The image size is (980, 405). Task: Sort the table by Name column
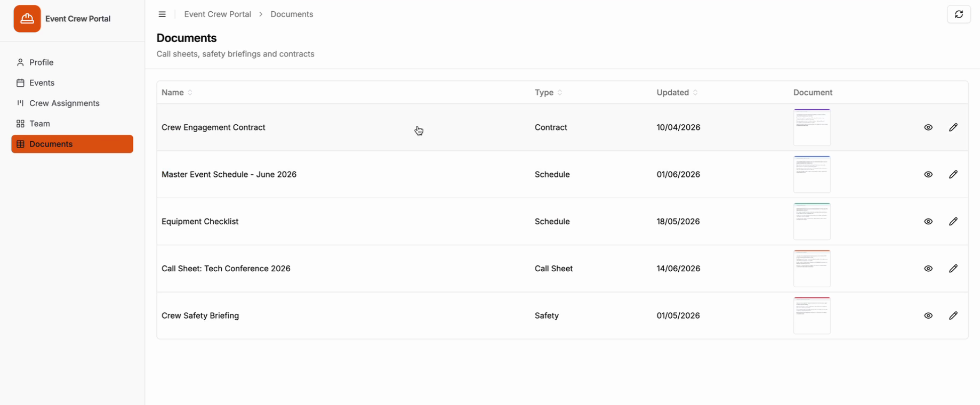(x=177, y=93)
